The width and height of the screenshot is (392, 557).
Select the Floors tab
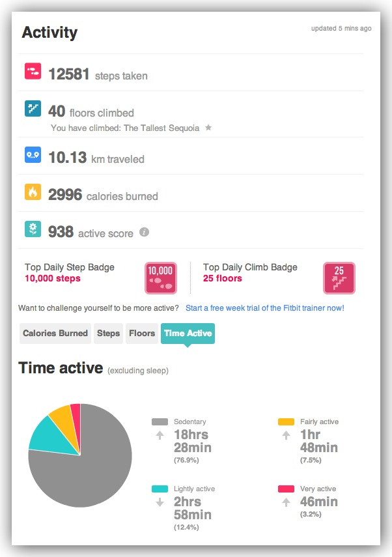click(142, 334)
